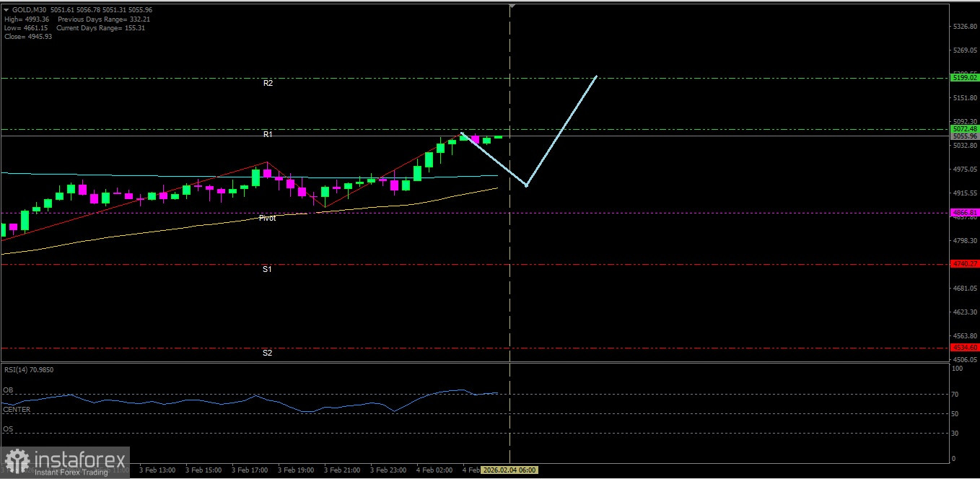Click the red 4740.27 price tag

(x=964, y=264)
